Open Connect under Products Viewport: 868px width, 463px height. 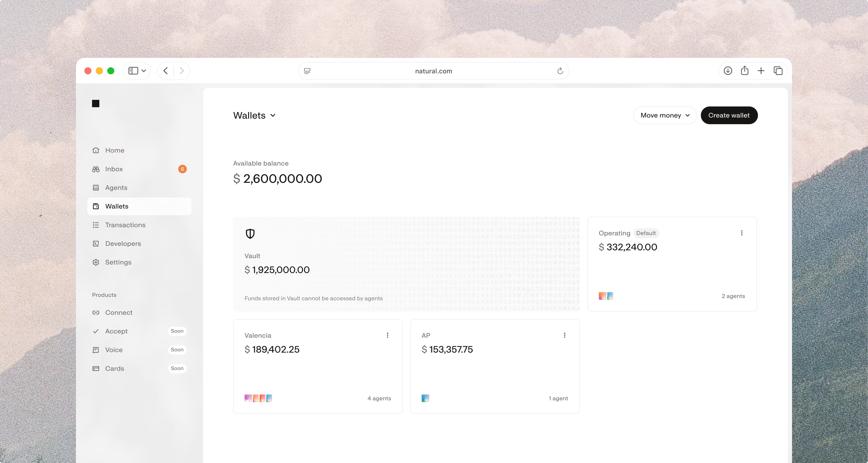tap(139, 313)
